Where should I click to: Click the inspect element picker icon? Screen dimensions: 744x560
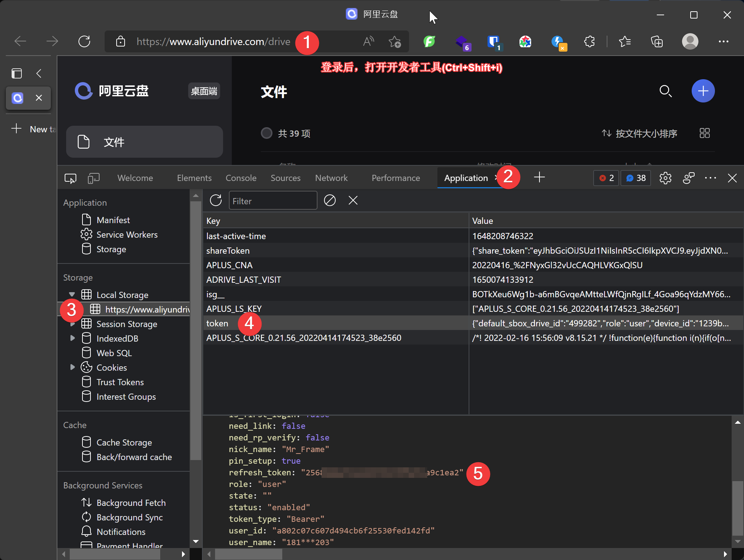coord(70,178)
